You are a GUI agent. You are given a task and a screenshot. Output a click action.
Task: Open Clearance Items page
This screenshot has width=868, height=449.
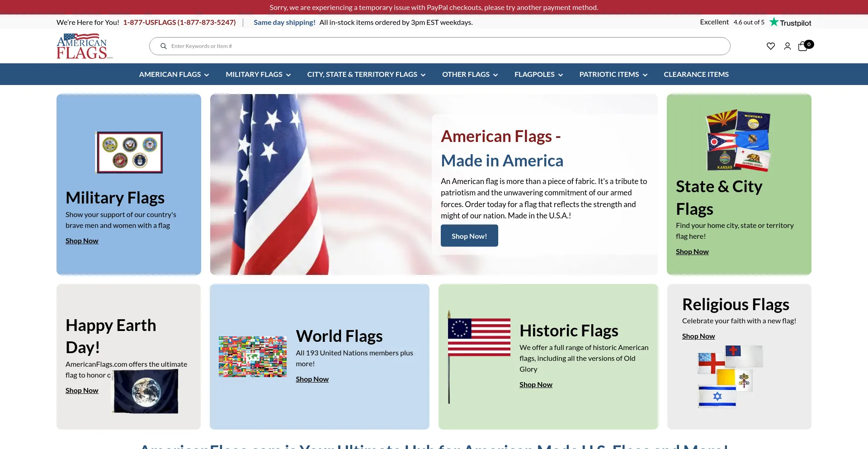pos(696,74)
